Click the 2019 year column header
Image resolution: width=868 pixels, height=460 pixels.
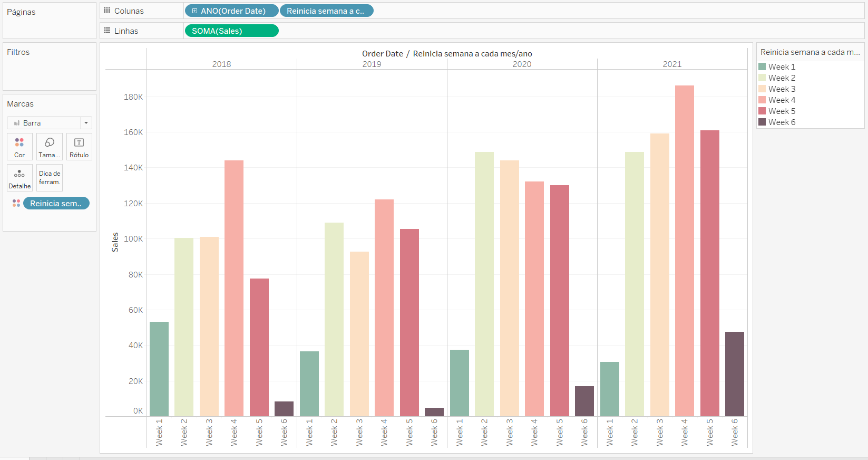click(x=372, y=64)
